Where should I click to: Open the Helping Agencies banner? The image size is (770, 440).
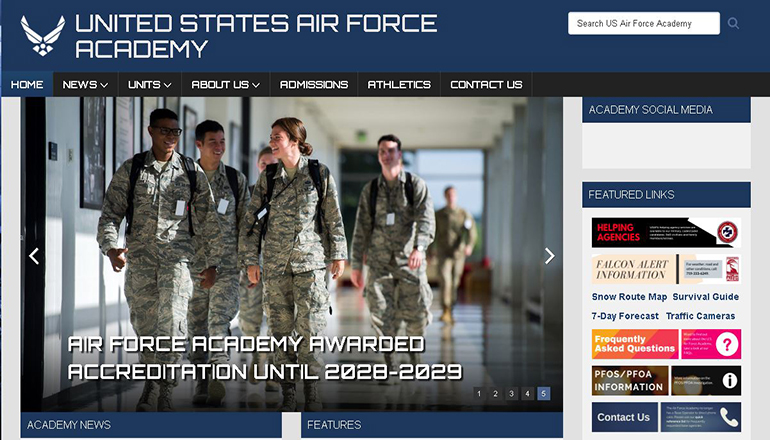(666, 233)
